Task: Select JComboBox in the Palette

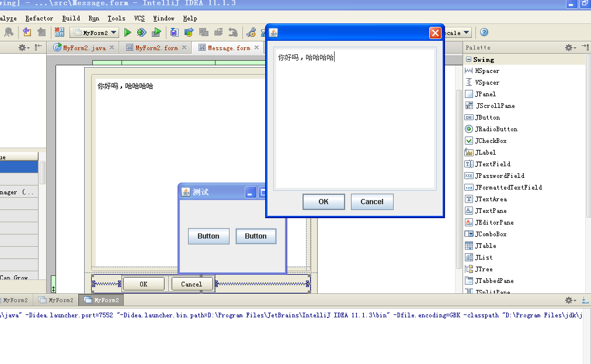Action: [485, 234]
